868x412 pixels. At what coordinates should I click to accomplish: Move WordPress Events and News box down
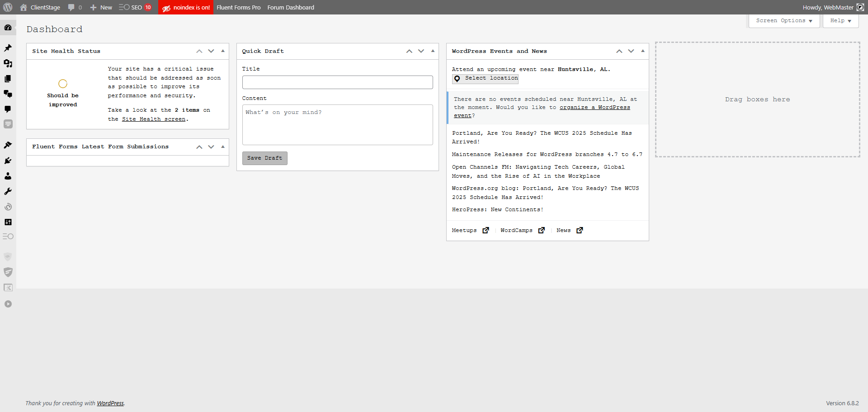[x=631, y=51]
